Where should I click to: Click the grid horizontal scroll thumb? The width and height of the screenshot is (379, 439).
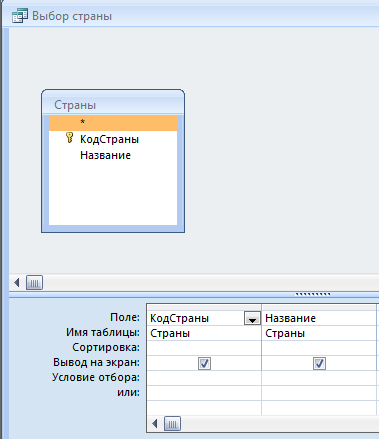(172, 424)
